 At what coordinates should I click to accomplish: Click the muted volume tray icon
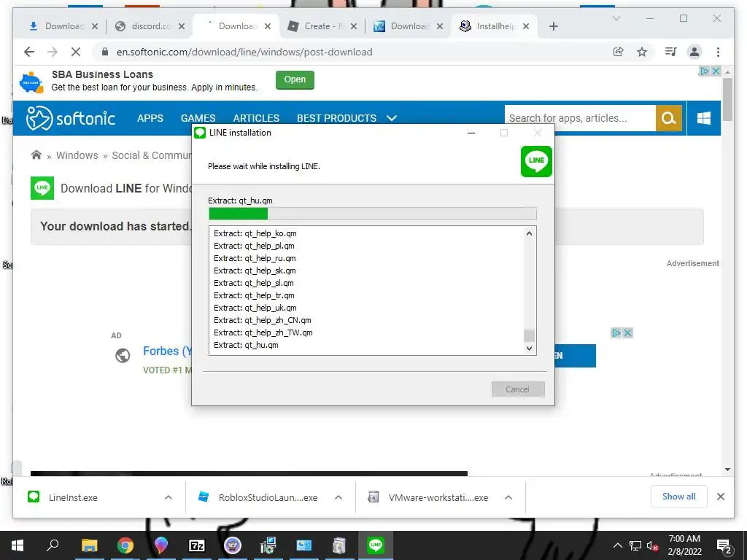(x=652, y=545)
